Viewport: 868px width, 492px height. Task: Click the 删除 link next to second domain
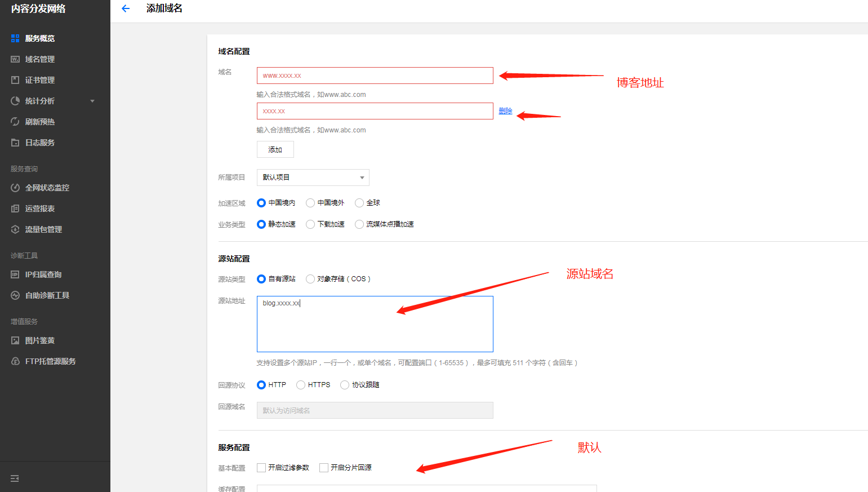(505, 111)
